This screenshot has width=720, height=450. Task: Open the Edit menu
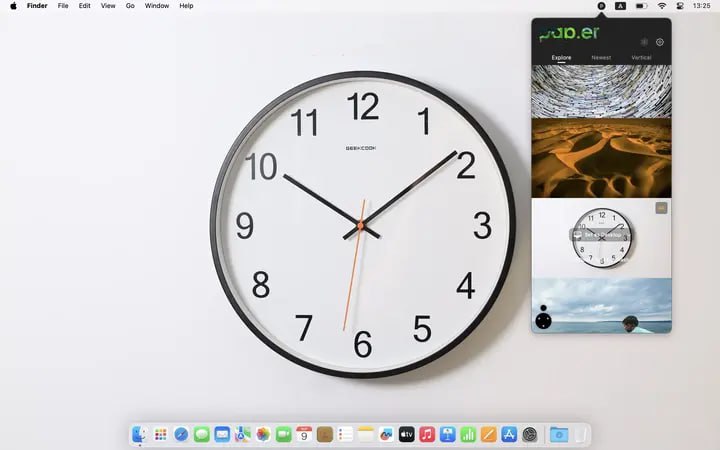84,6
